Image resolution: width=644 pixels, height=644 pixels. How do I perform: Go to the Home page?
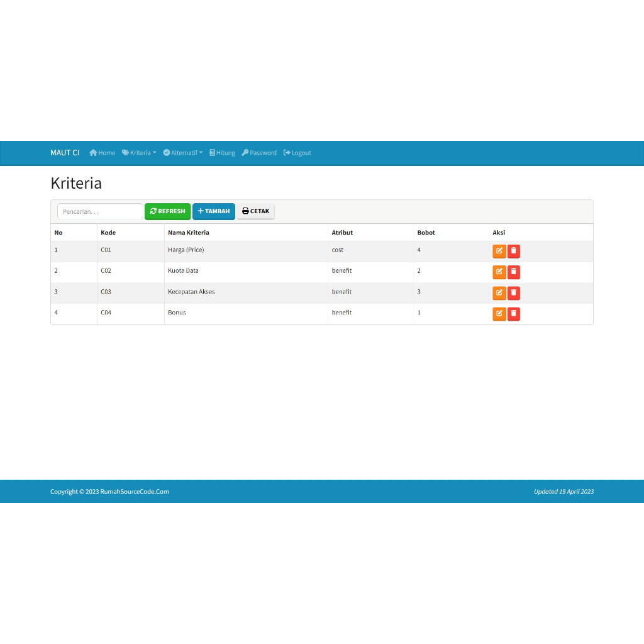tap(103, 153)
